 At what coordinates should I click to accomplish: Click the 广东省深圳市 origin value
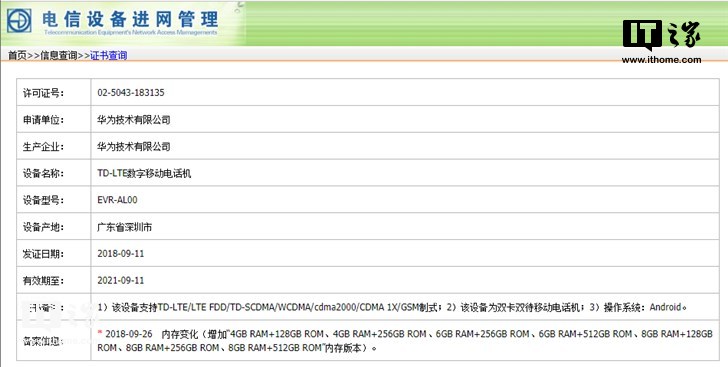pos(124,227)
